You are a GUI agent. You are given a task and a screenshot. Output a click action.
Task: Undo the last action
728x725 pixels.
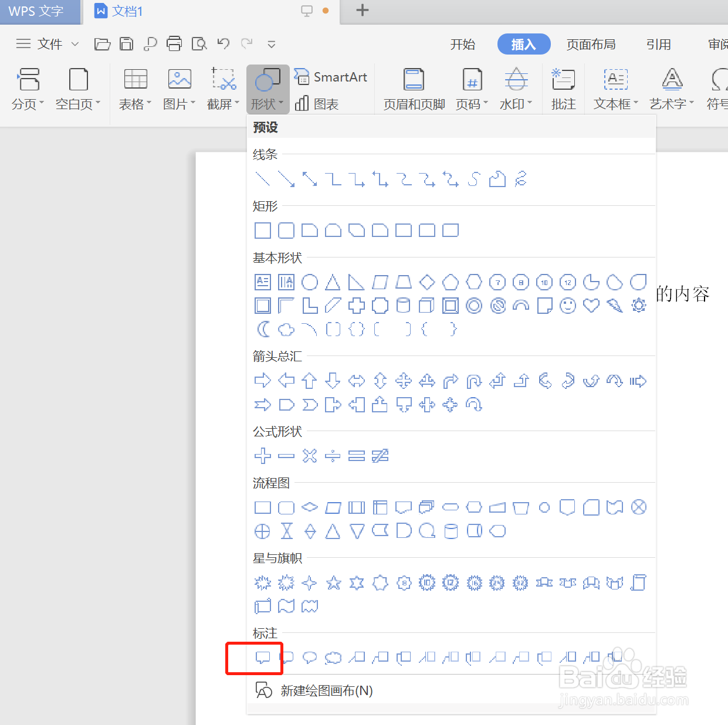[222, 43]
